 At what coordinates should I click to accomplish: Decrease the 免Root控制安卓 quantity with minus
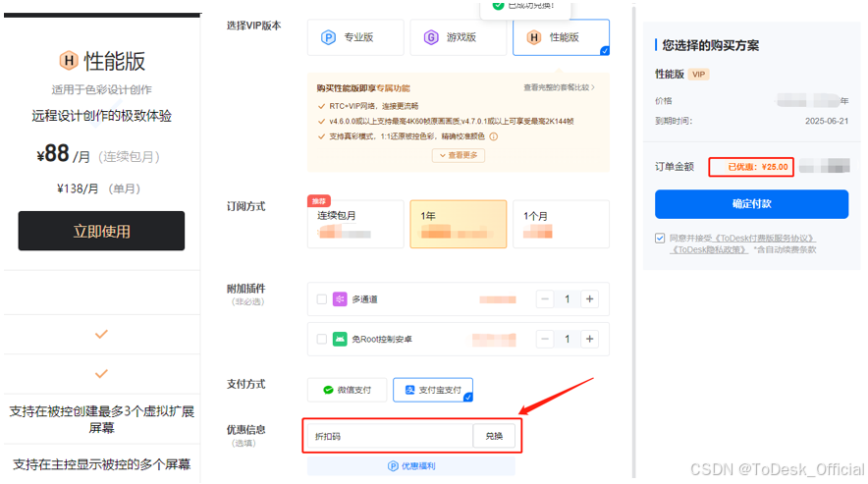click(545, 339)
